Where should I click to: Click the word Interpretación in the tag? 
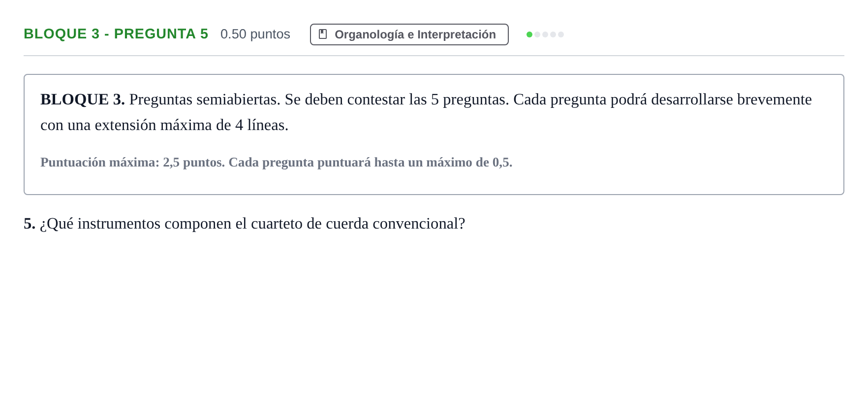[457, 34]
